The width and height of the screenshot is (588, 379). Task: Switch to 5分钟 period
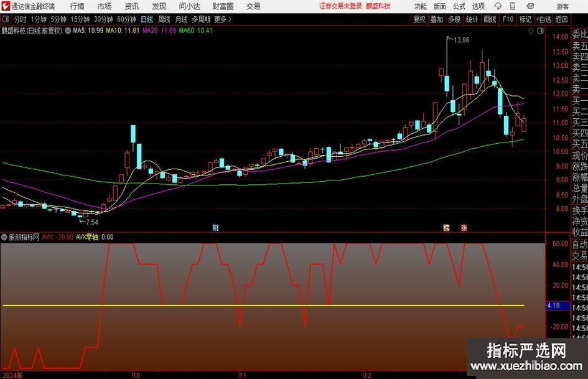[58, 19]
